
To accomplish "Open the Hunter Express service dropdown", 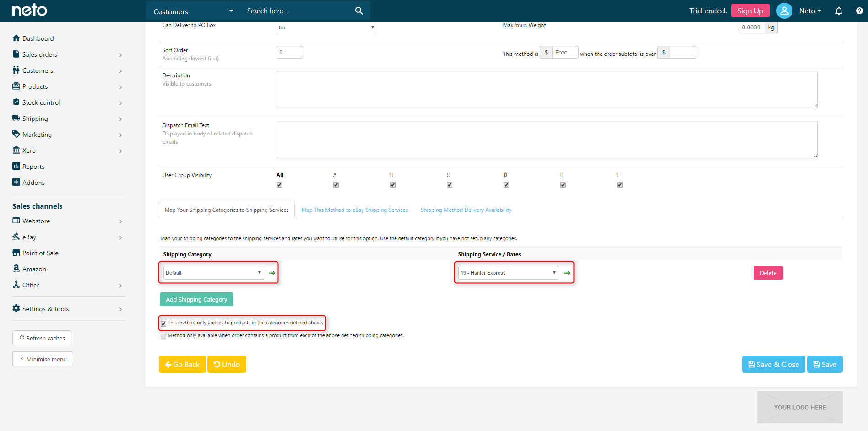I will tap(508, 273).
